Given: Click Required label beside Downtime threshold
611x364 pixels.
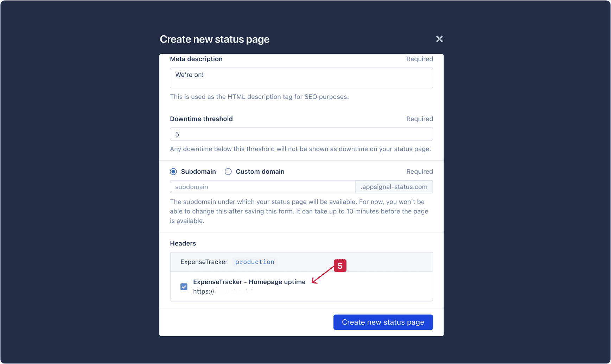Looking at the screenshot, I should (420, 119).
